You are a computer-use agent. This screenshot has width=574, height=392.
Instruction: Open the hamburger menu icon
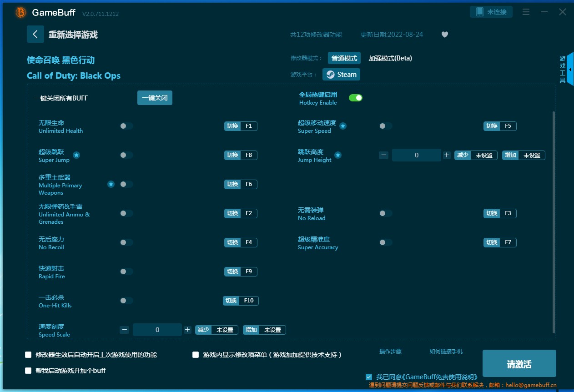pyautogui.click(x=526, y=12)
